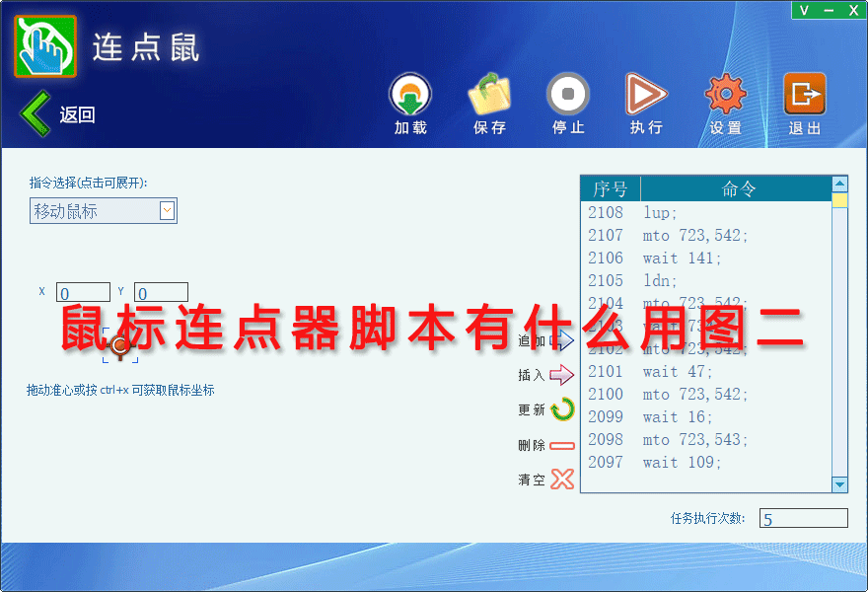Click the 命令 column header
Viewport: 868px width, 592px height.
pyautogui.click(x=737, y=188)
